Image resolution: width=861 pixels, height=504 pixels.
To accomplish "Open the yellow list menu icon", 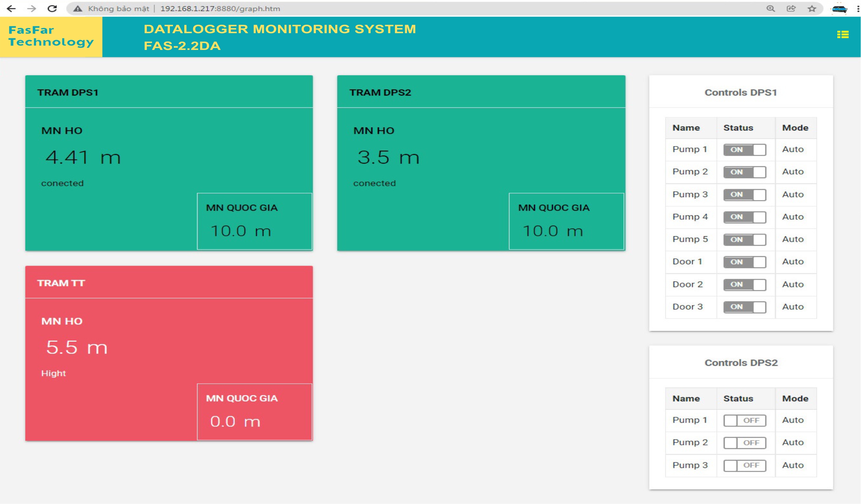I will tap(843, 35).
